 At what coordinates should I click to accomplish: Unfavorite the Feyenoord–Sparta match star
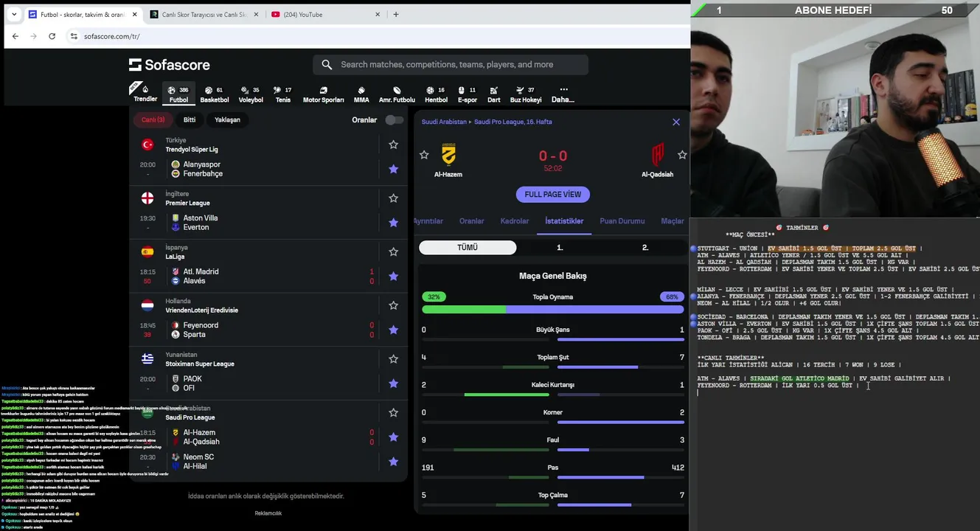click(x=393, y=330)
